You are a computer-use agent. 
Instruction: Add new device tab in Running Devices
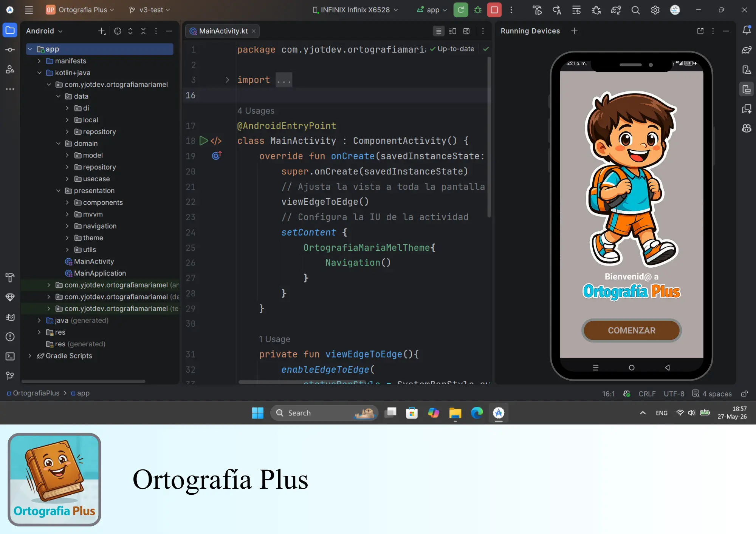click(575, 31)
